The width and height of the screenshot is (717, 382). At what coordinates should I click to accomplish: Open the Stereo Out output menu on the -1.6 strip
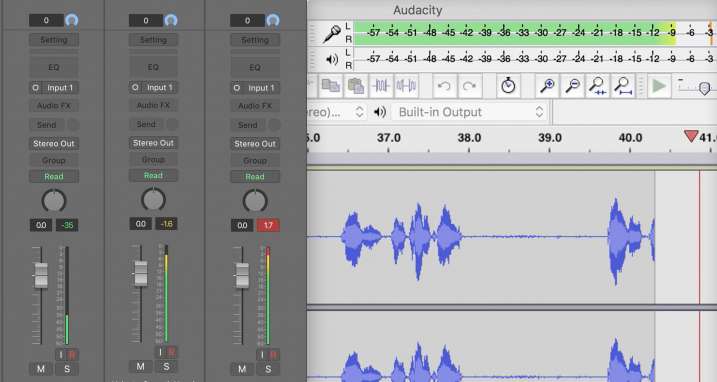(153, 143)
